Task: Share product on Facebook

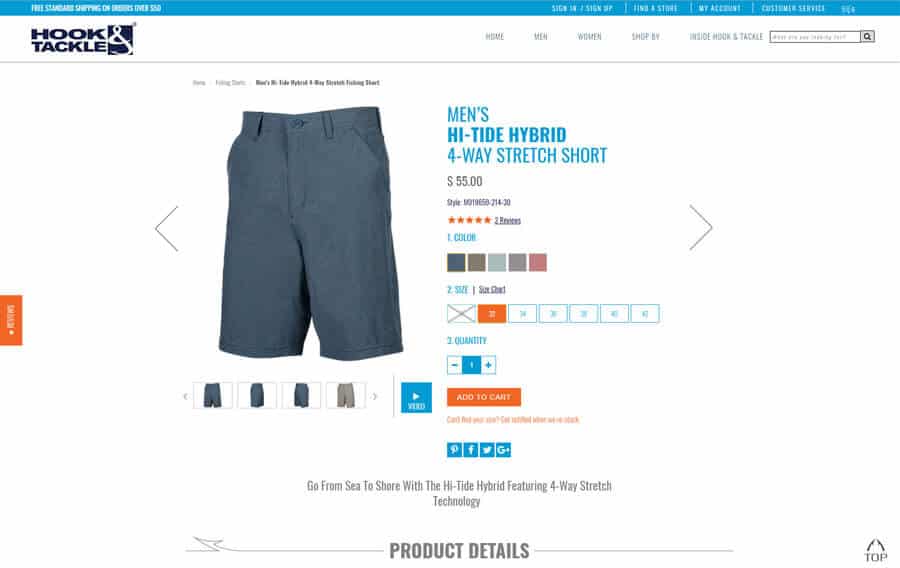Action: click(x=471, y=450)
